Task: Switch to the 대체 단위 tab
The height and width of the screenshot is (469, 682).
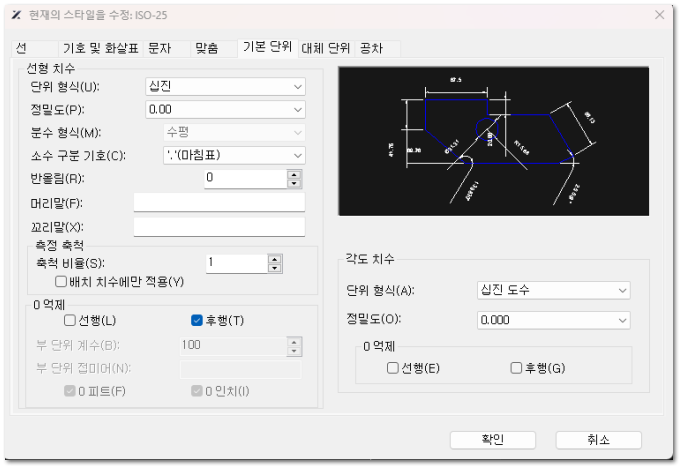Action: click(326, 48)
